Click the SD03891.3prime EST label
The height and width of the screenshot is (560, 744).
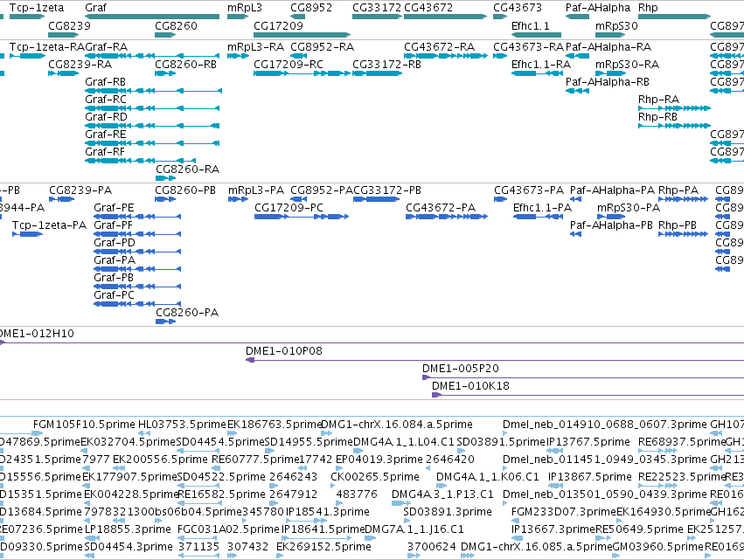click(448, 512)
